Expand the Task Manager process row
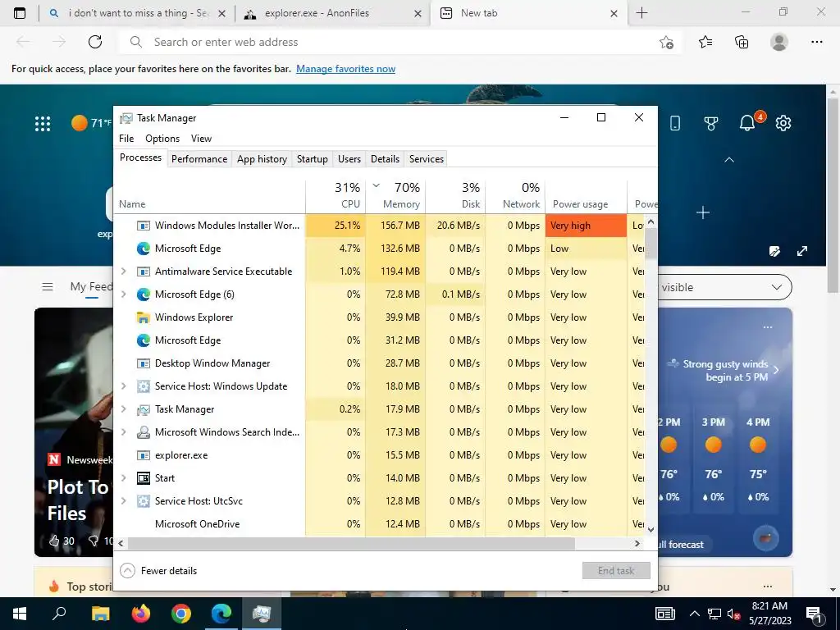The image size is (840, 630). (124, 409)
